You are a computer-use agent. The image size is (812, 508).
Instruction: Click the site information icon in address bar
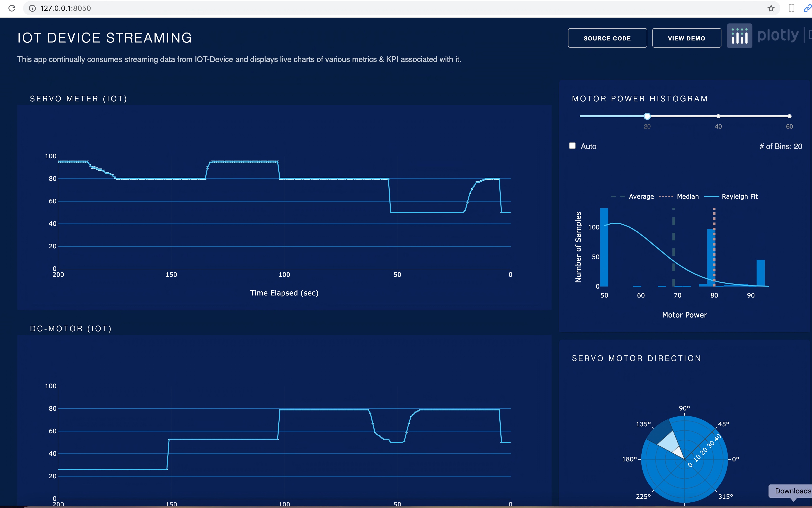click(32, 8)
